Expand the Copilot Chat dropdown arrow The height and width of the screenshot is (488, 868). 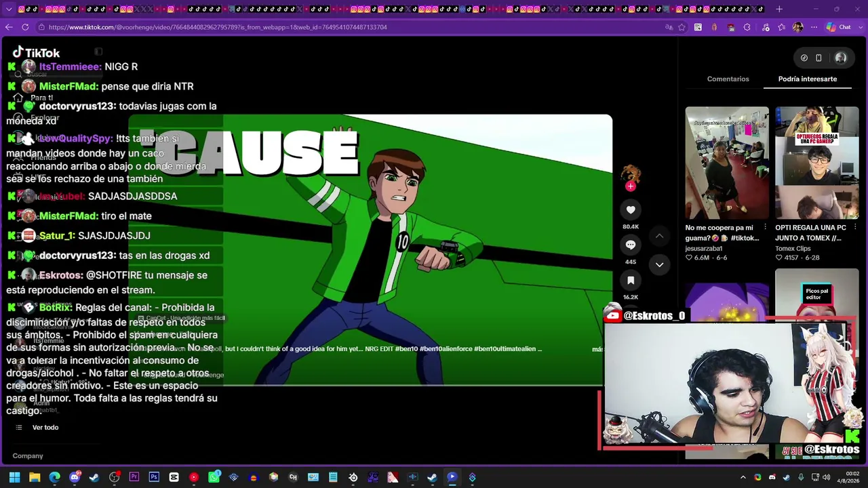pos(859,27)
